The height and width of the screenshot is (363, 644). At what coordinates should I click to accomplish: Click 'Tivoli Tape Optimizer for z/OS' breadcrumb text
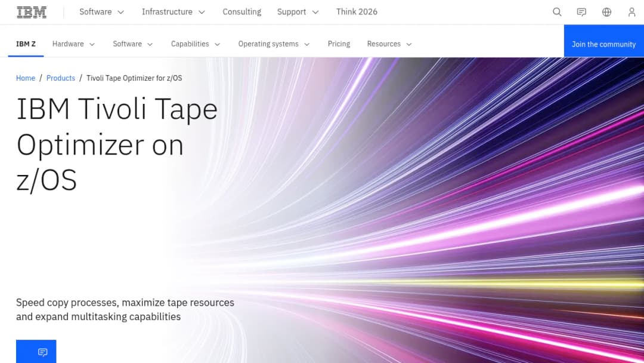click(x=134, y=78)
